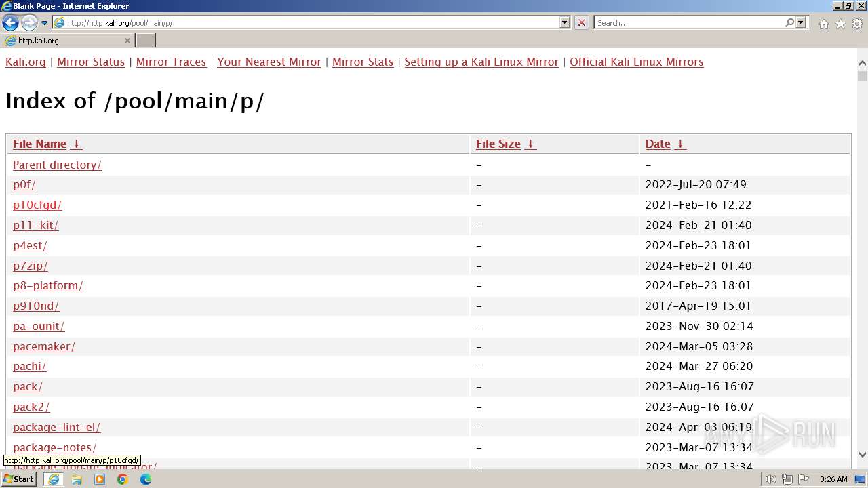Click the address bar URL field
This screenshot has width=868, height=488.
[x=306, y=22]
